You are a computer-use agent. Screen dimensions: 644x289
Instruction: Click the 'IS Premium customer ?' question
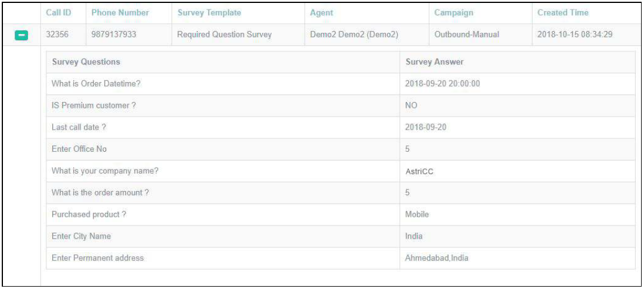pyautogui.click(x=90, y=106)
